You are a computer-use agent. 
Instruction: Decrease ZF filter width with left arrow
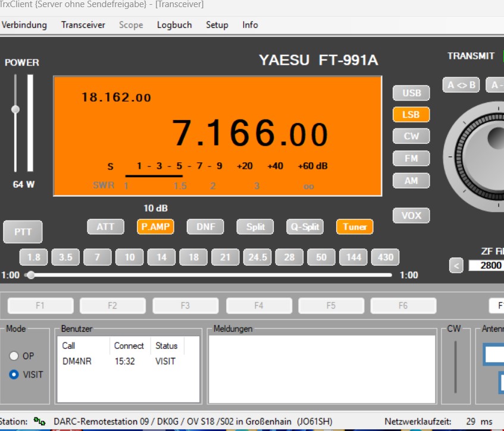click(456, 266)
